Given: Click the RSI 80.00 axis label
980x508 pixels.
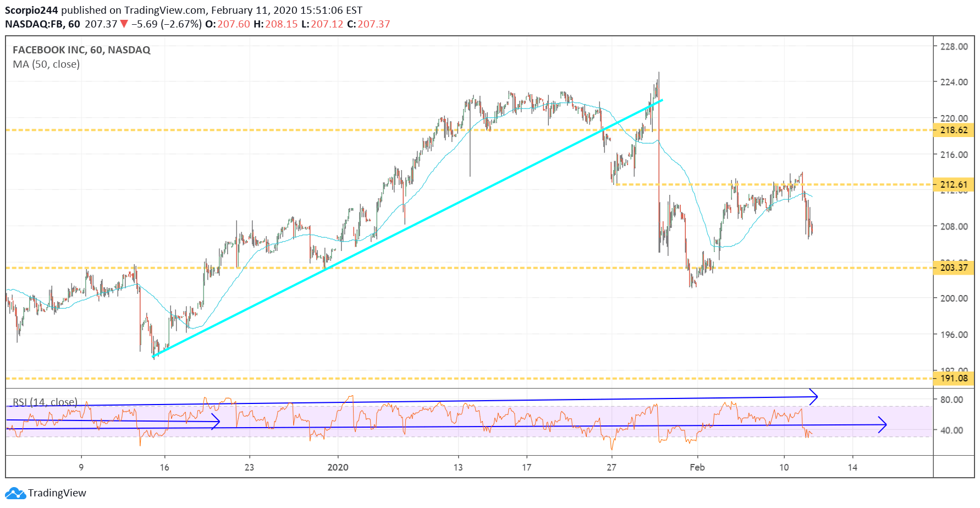Looking at the screenshot, I should click(x=952, y=400).
